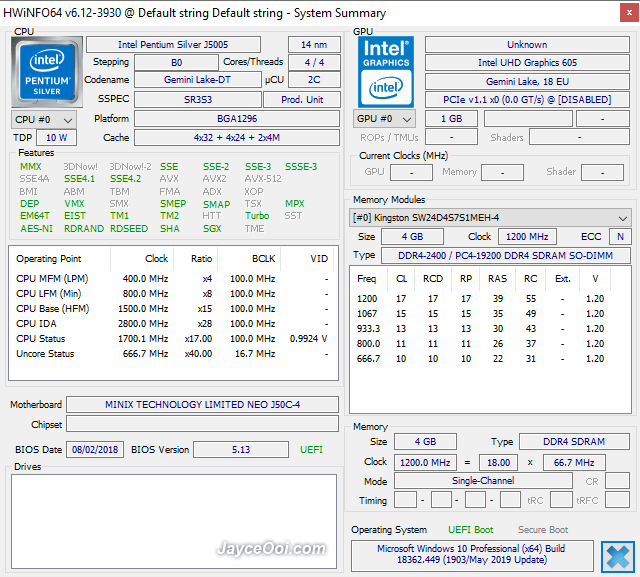Viewport: 640px width, 577px height.
Task: Click the µCU 2C value
Action: point(314,80)
